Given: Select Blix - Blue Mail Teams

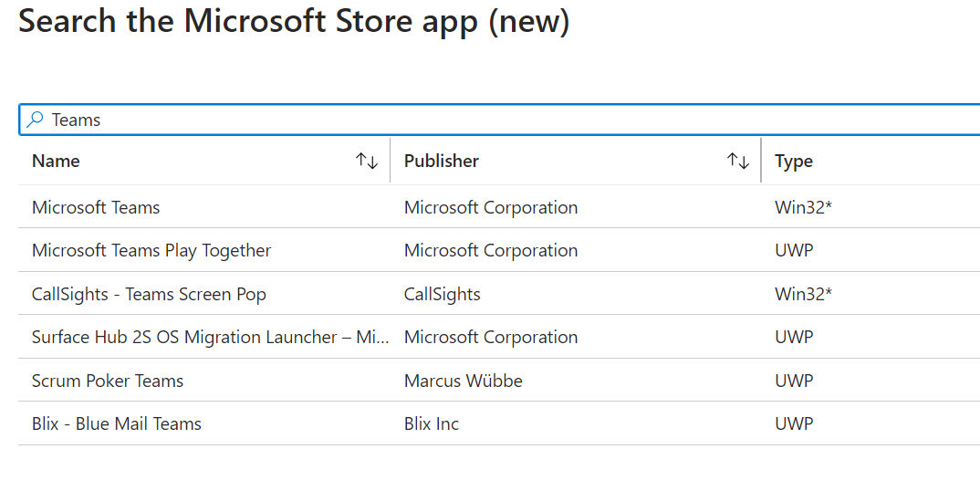Looking at the screenshot, I should 116,423.
